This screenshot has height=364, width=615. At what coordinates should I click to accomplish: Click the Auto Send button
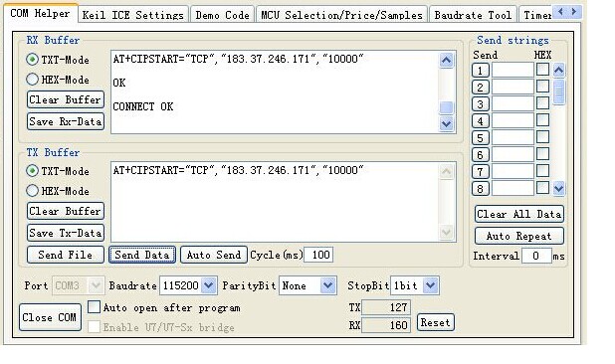pyautogui.click(x=214, y=255)
